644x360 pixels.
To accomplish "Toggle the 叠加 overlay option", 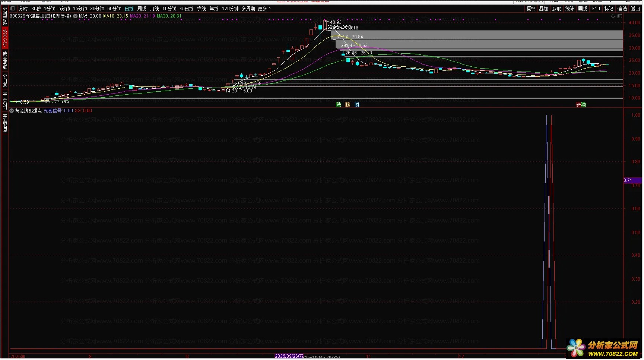I will click(544, 9).
